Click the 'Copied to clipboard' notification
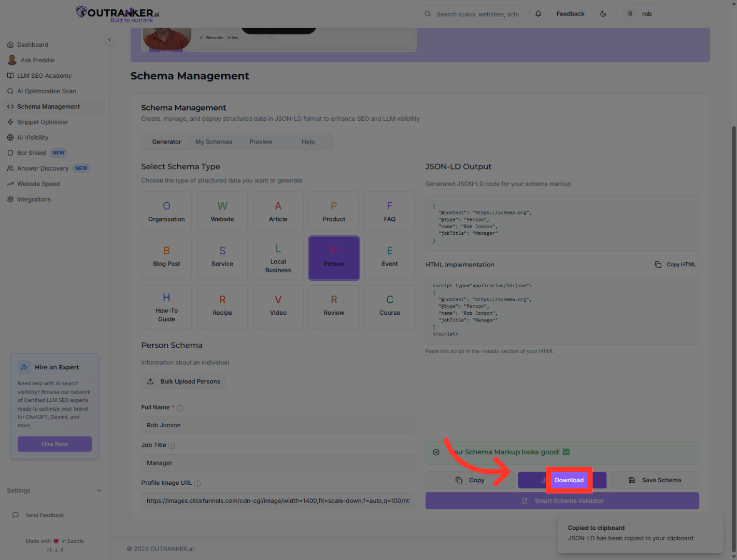This screenshot has width=737, height=560. coord(641,533)
